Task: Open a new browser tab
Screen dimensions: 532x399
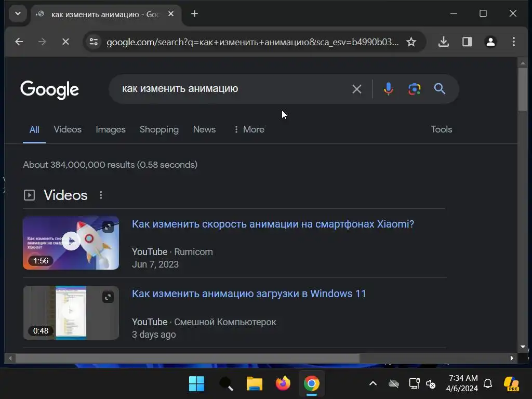Action: pos(194,14)
